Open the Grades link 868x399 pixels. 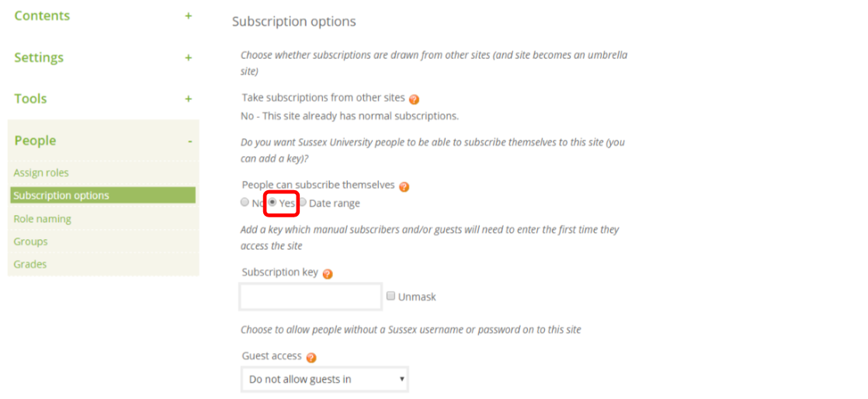pos(30,264)
